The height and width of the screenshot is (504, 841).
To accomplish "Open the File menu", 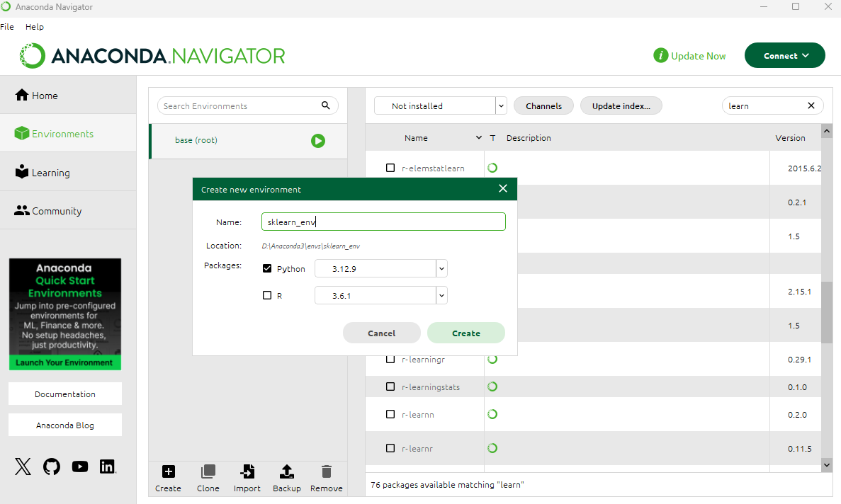I will (7, 27).
